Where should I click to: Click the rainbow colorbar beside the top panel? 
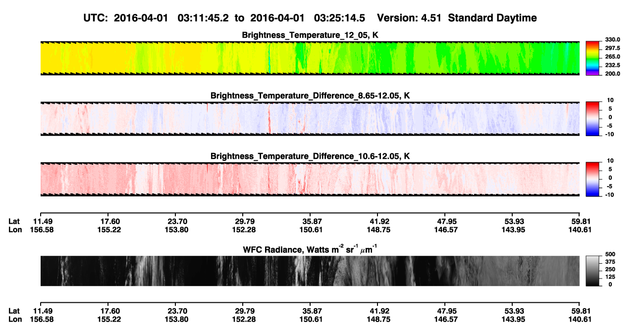point(592,58)
